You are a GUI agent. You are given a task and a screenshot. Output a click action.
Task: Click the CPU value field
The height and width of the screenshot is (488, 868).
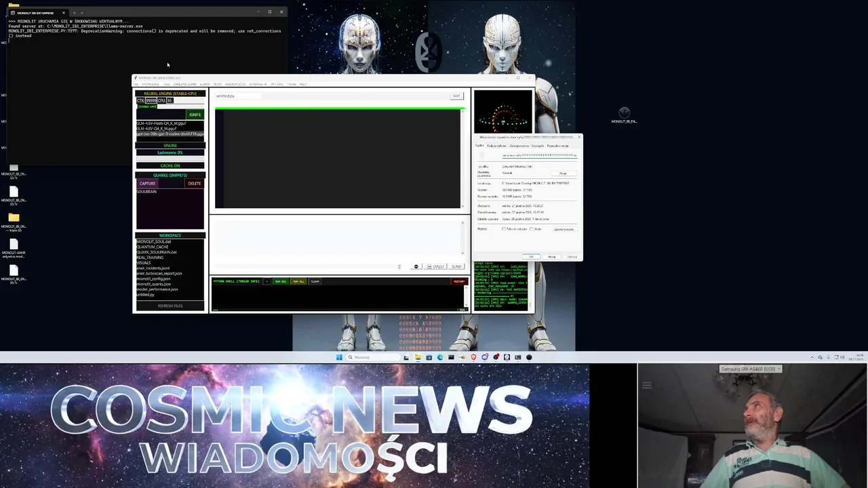pos(170,100)
